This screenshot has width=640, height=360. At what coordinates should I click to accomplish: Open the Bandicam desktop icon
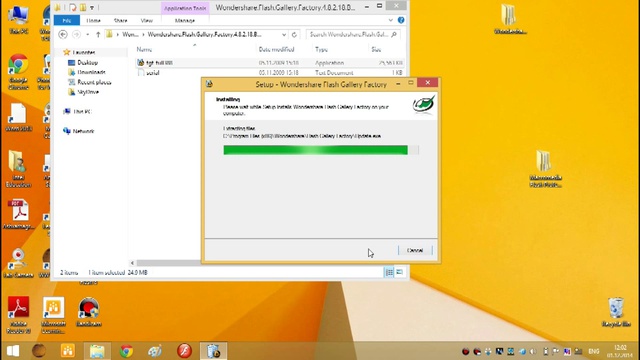click(89, 312)
